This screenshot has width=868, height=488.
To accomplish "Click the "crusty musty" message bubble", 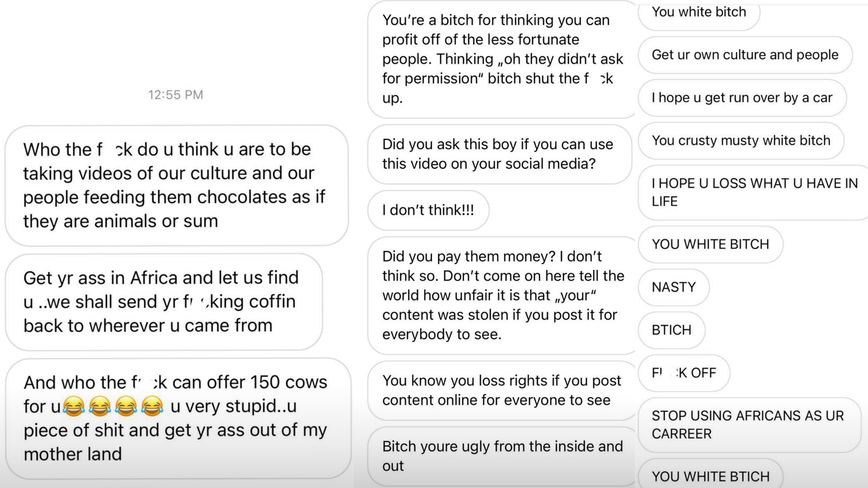I will click(741, 140).
